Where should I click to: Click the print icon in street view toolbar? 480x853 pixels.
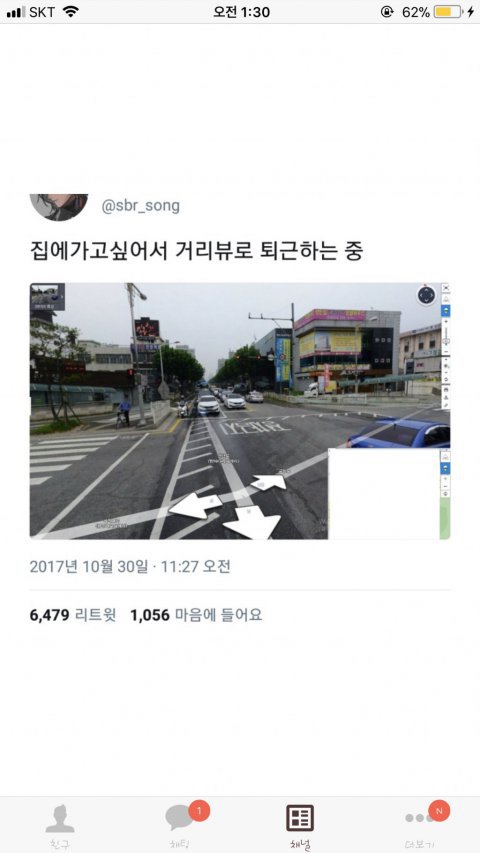coord(446,390)
